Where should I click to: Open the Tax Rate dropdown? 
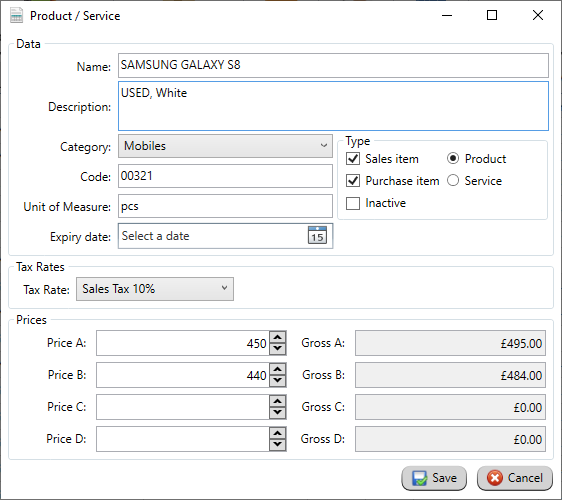155,289
